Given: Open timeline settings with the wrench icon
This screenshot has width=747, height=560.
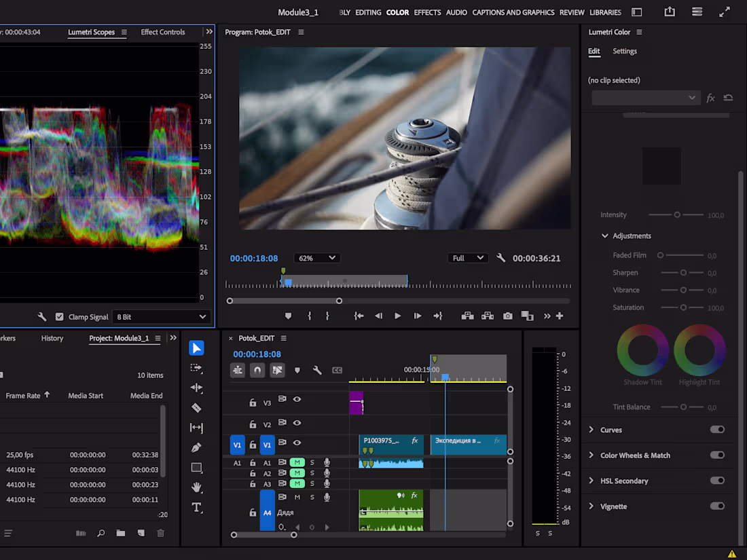Looking at the screenshot, I should (x=316, y=370).
